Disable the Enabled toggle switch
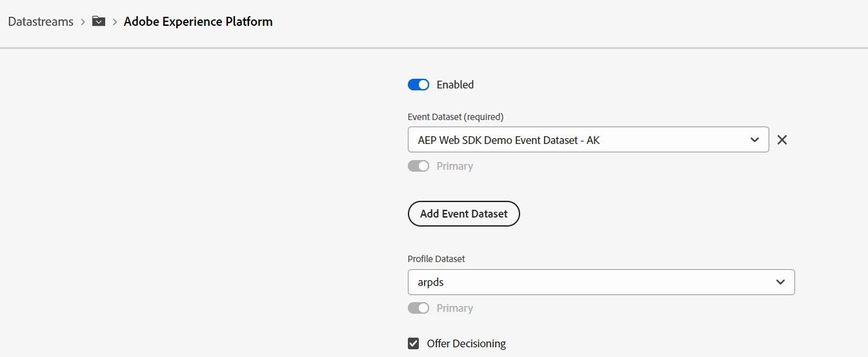 pos(418,85)
